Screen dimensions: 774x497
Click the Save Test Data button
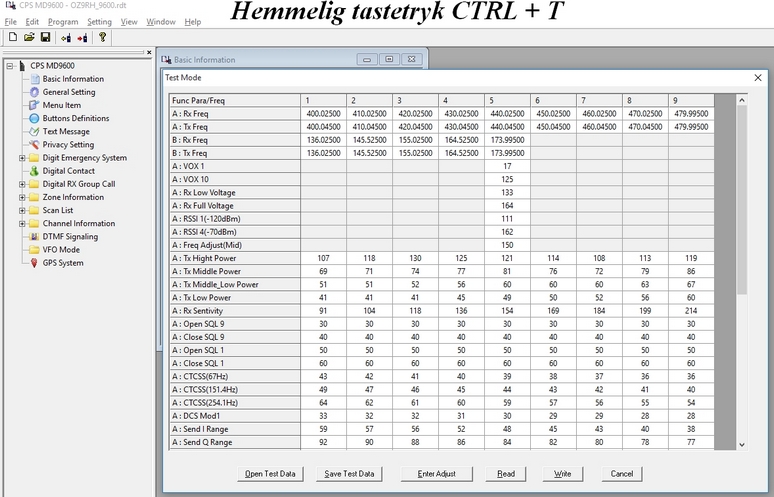(x=349, y=474)
